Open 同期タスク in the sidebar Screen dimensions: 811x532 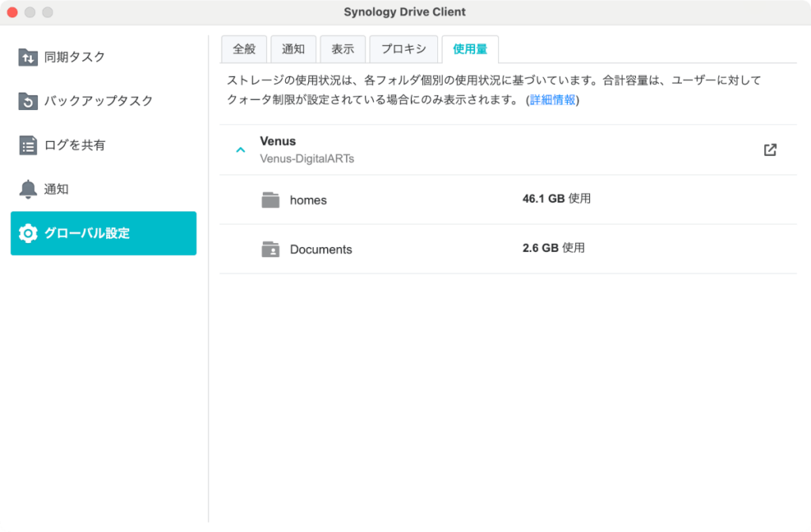[74, 57]
